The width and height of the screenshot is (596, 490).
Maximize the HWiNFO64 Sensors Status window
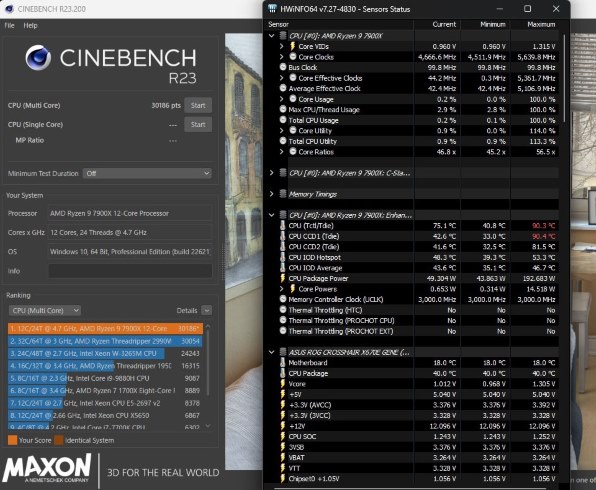pyautogui.click(x=528, y=9)
